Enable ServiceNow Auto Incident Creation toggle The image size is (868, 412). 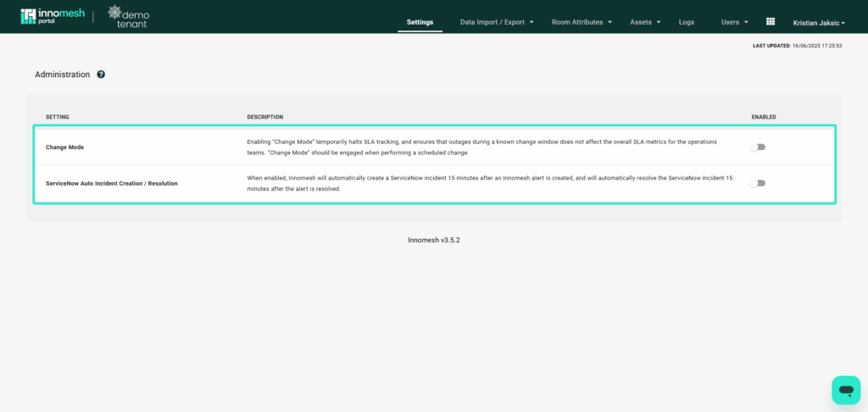[757, 183]
